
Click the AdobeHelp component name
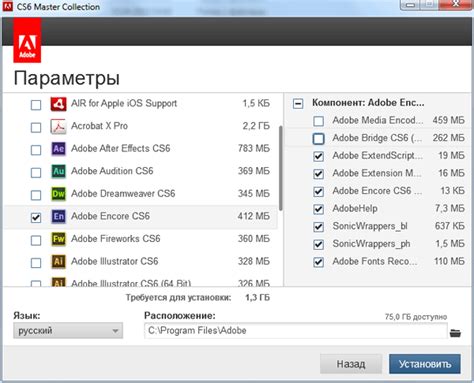[x=355, y=208]
